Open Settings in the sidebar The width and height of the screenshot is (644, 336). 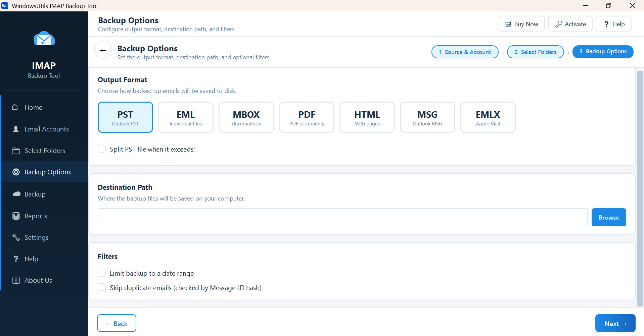point(45,237)
